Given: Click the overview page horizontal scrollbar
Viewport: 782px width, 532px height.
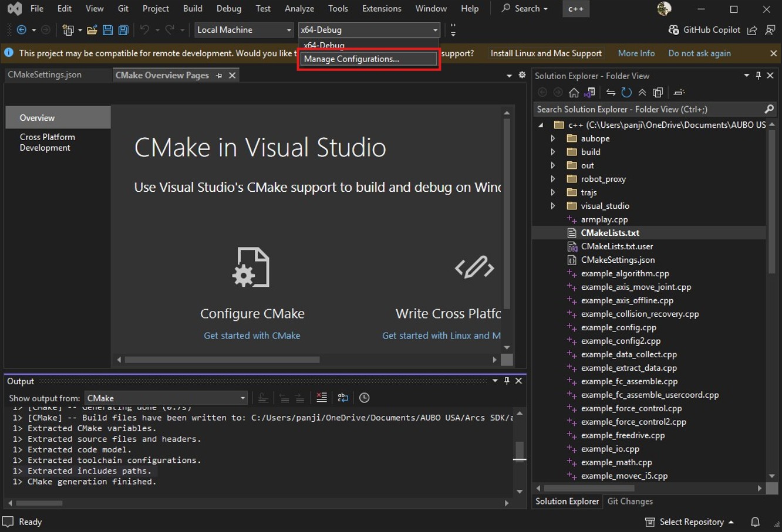Looking at the screenshot, I should (x=222, y=360).
